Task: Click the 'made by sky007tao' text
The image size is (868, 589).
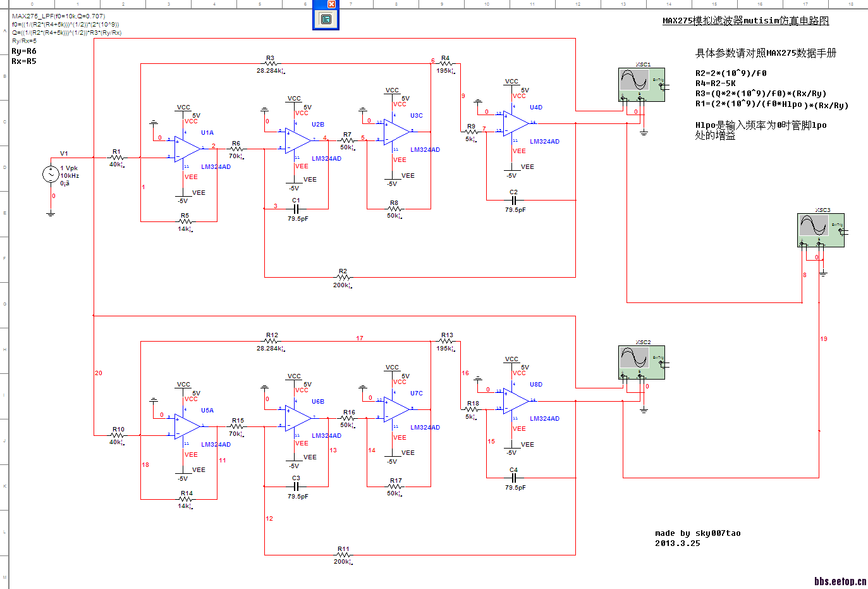Action: tap(698, 533)
